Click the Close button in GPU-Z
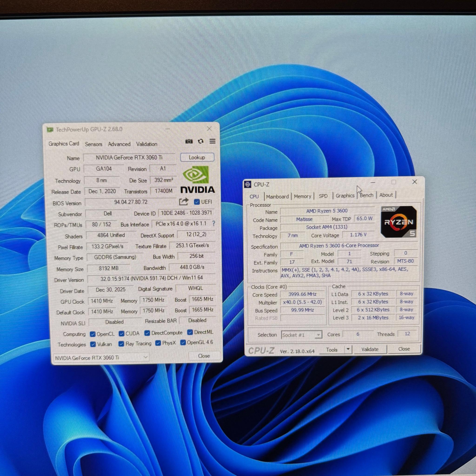Viewport: 476px width, 476px height. click(204, 356)
